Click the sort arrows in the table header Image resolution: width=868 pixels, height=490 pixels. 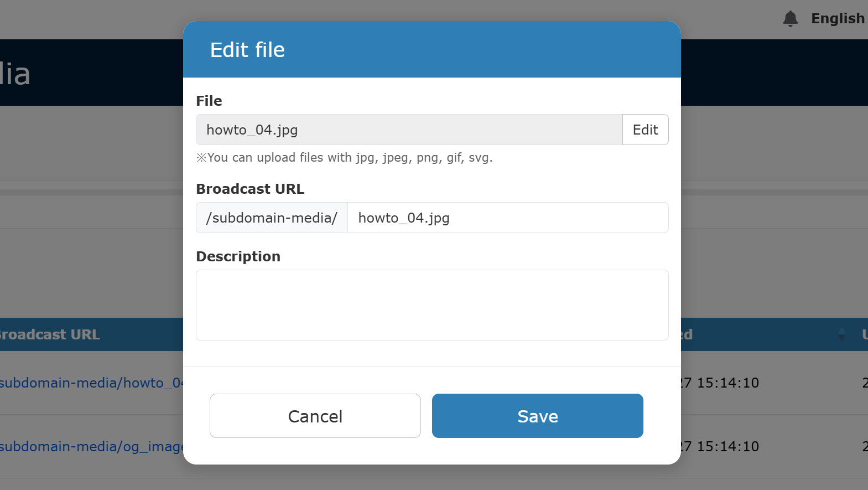[841, 334]
